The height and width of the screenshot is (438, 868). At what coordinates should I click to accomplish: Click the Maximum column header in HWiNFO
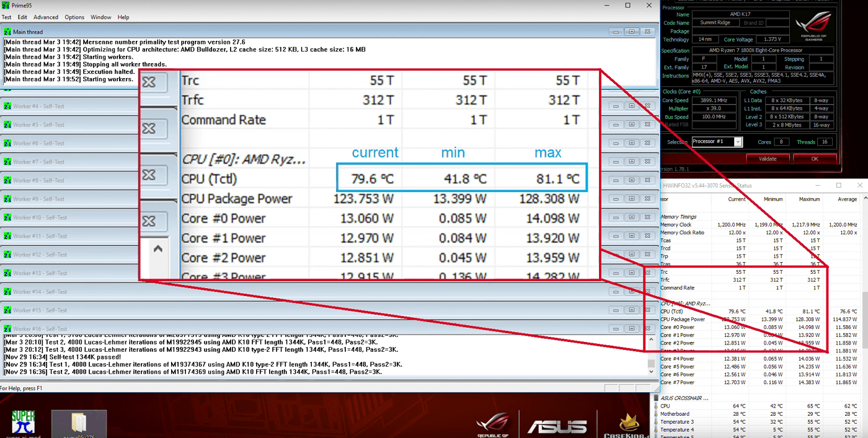click(x=810, y=199)
